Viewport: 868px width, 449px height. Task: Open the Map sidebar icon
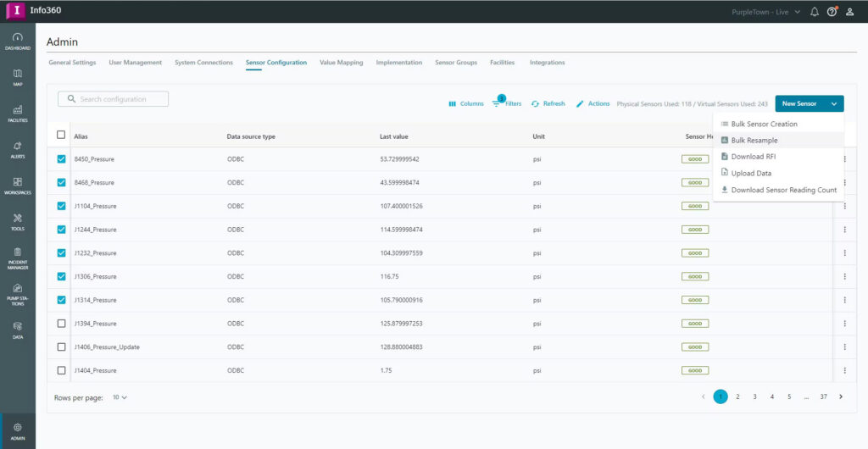tap(17, 74)
